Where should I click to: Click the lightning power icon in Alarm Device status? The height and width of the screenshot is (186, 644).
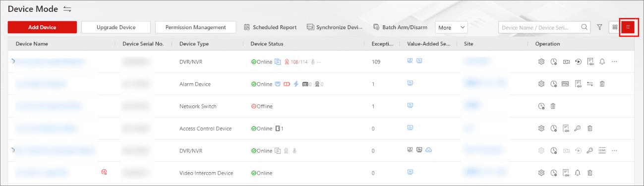coord(296,84)
